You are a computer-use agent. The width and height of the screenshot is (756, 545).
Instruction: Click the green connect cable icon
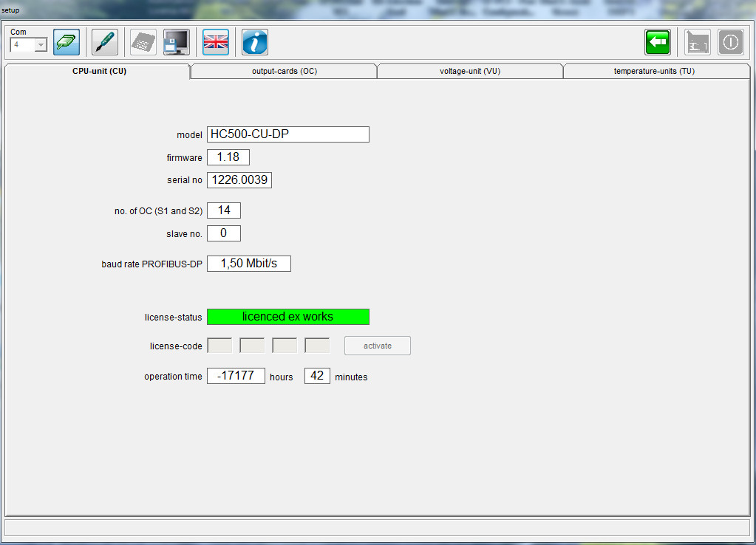pos(67,42)
